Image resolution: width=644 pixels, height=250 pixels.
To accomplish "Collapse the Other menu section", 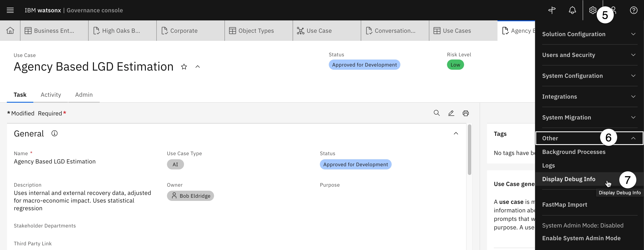I will [x=634, y=138].
